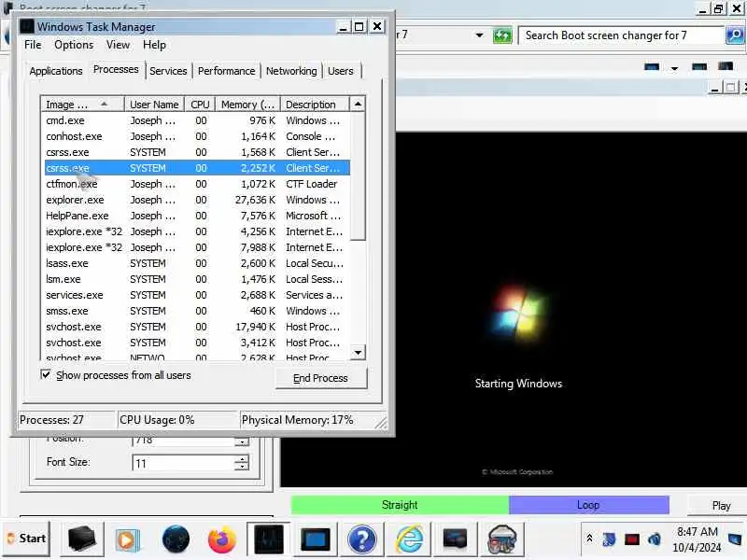Decrease Font Size with the down stepper
The height and width of the screenshot is (560, 747).
243,467
